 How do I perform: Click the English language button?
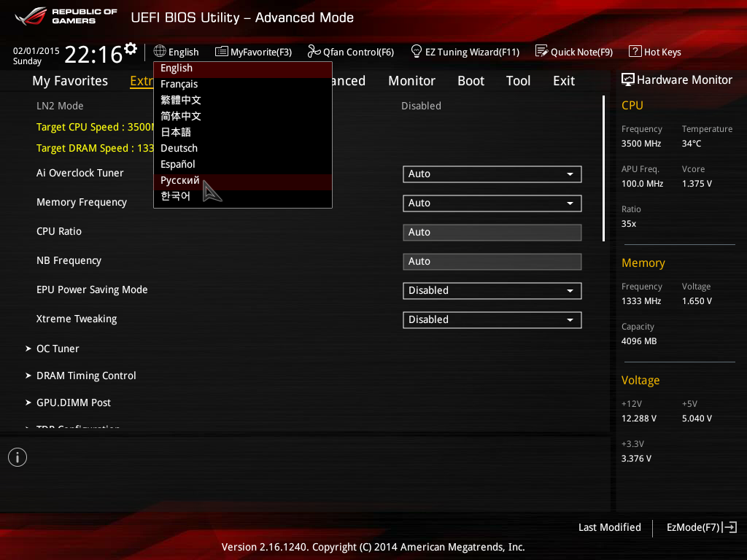tap(177, 52)
